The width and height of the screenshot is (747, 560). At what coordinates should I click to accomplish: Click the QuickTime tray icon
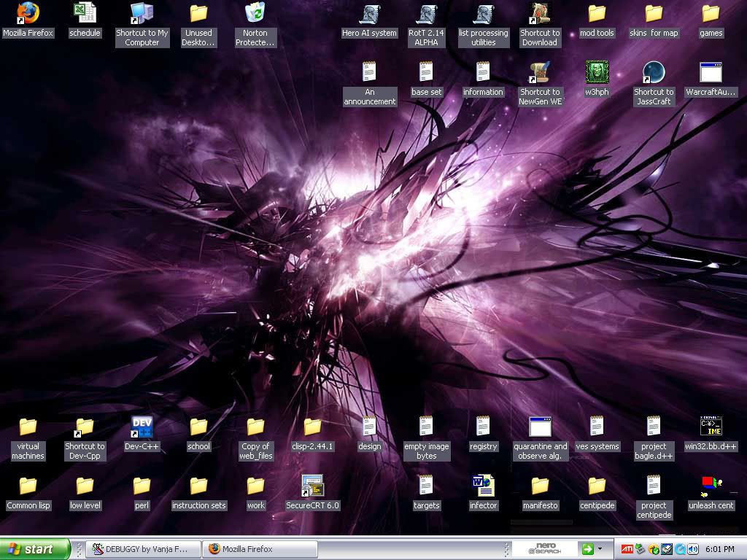[x=680, y=549]
